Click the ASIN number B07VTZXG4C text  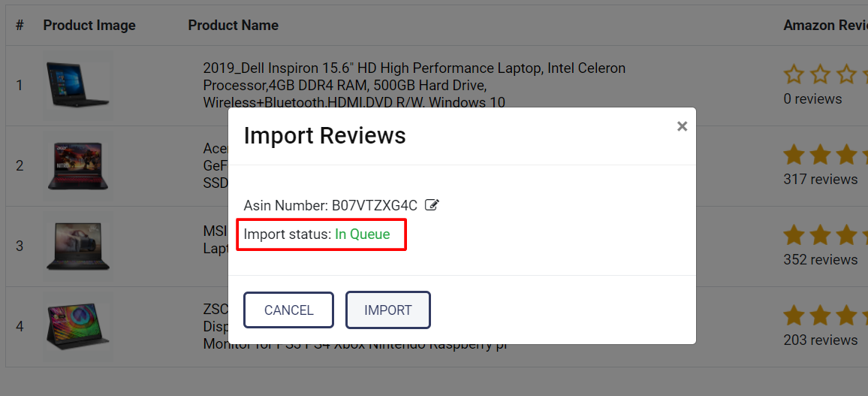point(374,205)
